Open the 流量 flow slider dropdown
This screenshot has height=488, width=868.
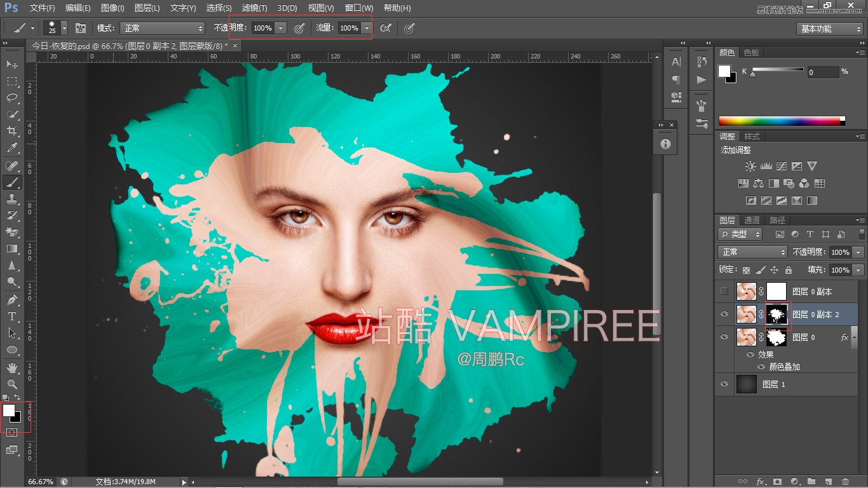[x=367, y=28]
